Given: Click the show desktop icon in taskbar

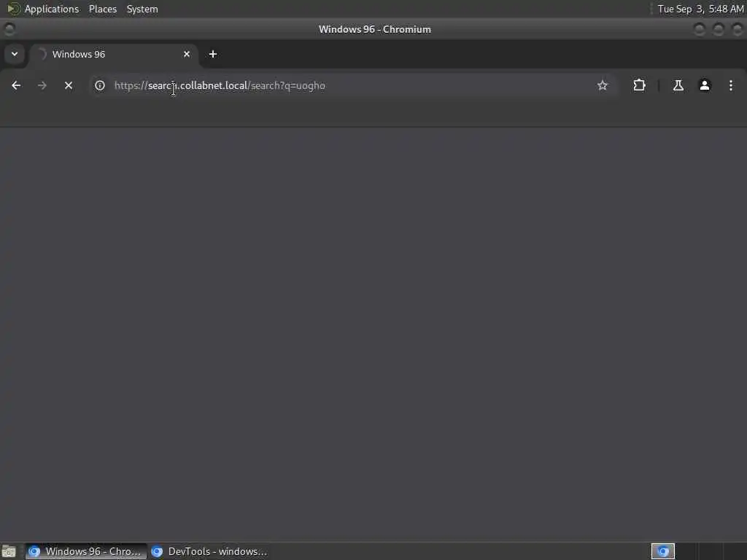Looking at the screenshot, I should [9, 551].
